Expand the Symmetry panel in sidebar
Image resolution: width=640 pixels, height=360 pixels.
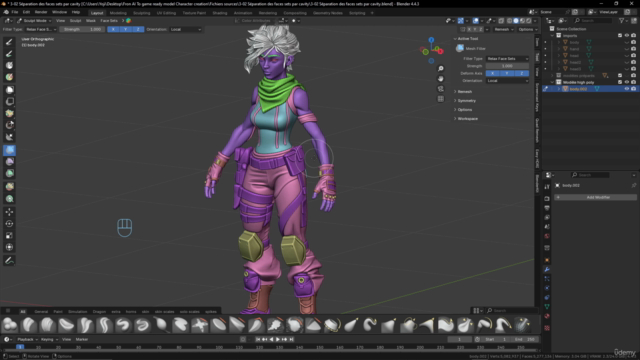pos(467,100)
